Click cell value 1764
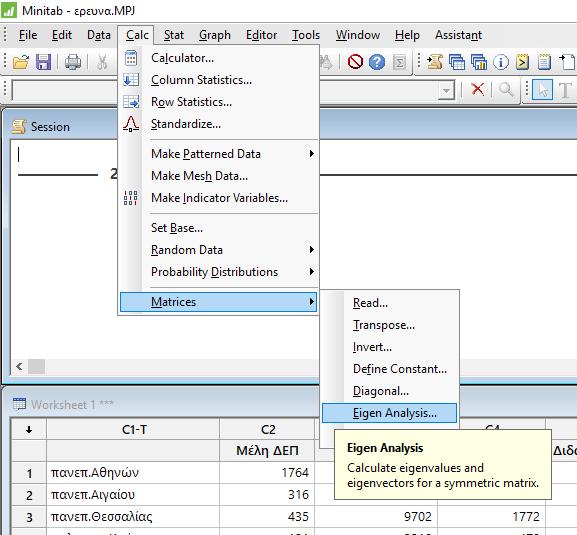This screenshot has height=535, width=577. pyautogui.click(x=267, y=472)
